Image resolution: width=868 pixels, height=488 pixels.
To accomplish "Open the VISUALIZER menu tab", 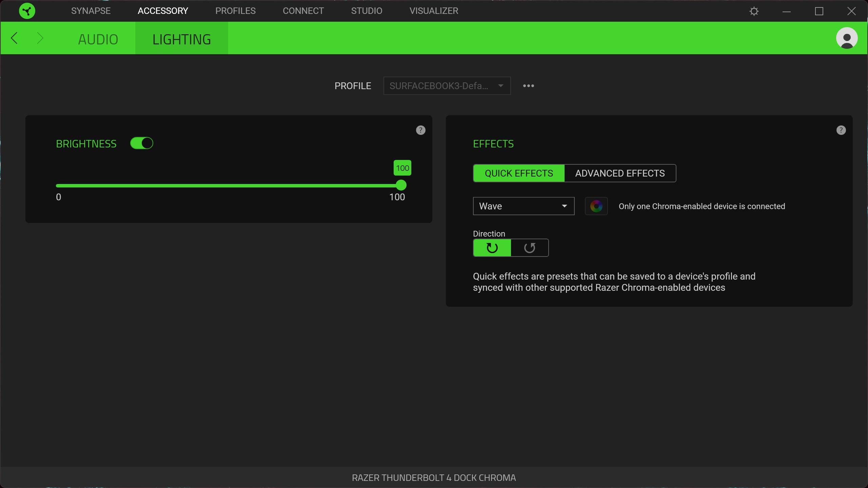I will click(434, 11).
